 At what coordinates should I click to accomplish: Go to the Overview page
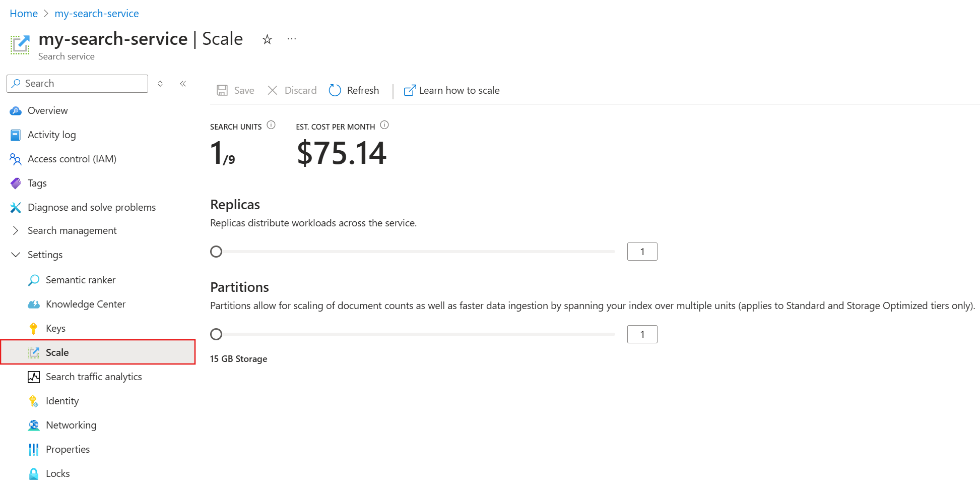pyautogui.click(x=47, y=110)
